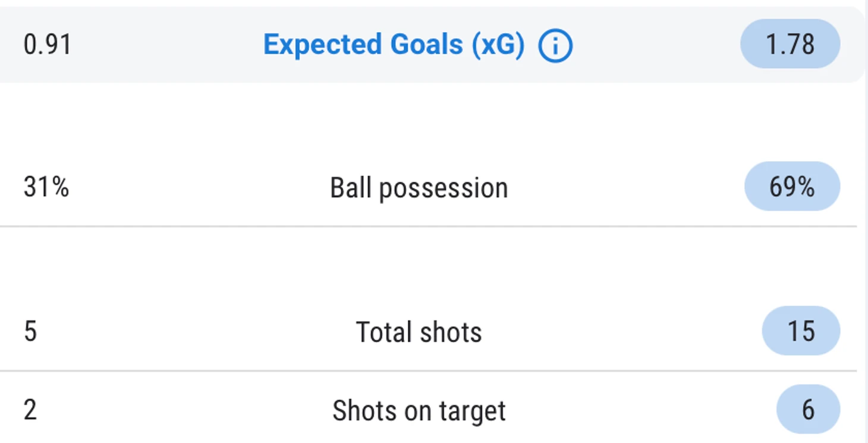The height and width of the screenshot is (443, 868).
Task: Click the divider under Total shots
Action: 428,370
